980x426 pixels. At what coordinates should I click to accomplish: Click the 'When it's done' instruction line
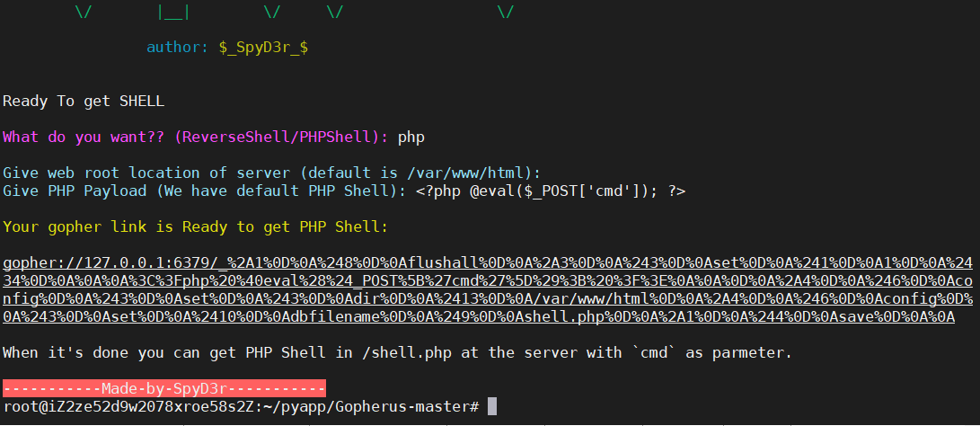pyautogui.click(x=398, y=353)
